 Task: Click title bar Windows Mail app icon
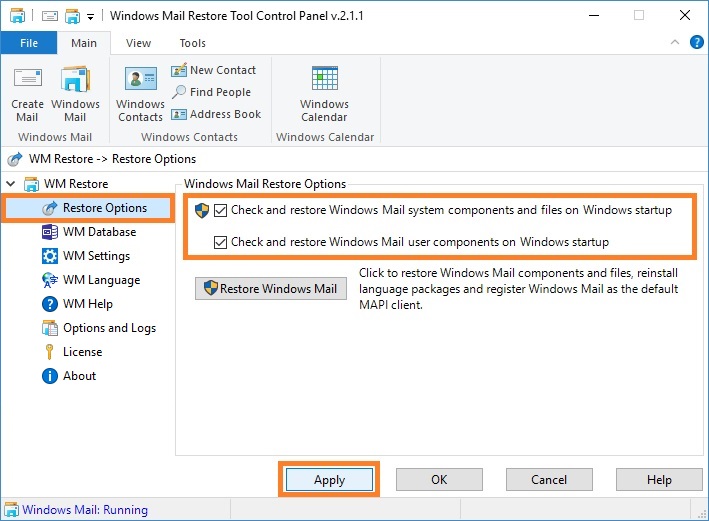point(17,16)
